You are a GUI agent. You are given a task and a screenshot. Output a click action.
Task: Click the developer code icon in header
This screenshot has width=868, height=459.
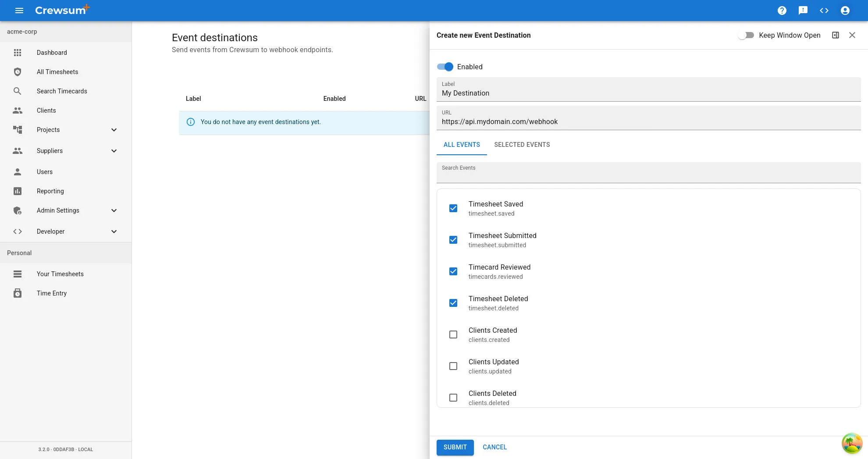click(x=824, y=11)
